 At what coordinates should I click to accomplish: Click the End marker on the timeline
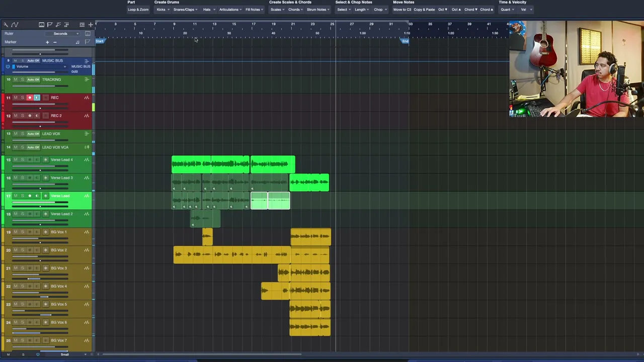tap(405, 41)
